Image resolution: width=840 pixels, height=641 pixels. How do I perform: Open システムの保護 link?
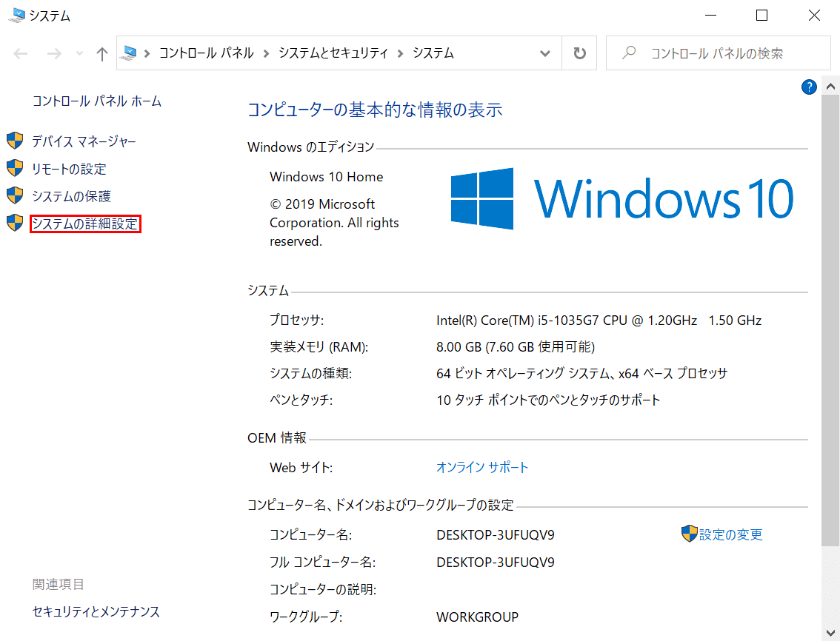[x=71, y=196]
